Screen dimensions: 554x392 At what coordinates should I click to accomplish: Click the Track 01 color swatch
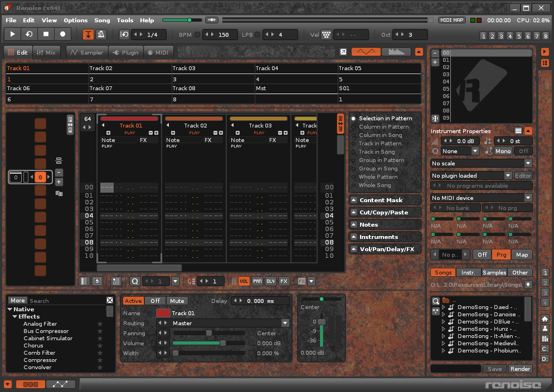pos(163,313)
